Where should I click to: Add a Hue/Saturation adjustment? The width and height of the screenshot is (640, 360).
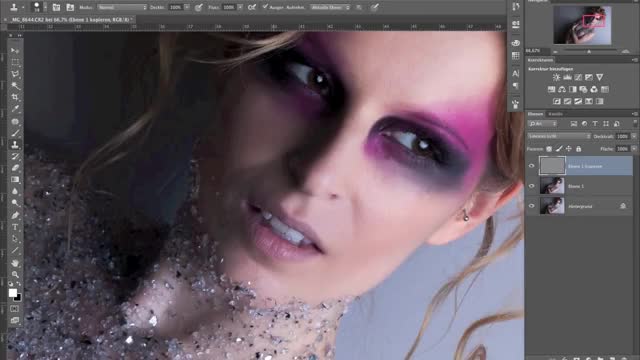[551, 89]
